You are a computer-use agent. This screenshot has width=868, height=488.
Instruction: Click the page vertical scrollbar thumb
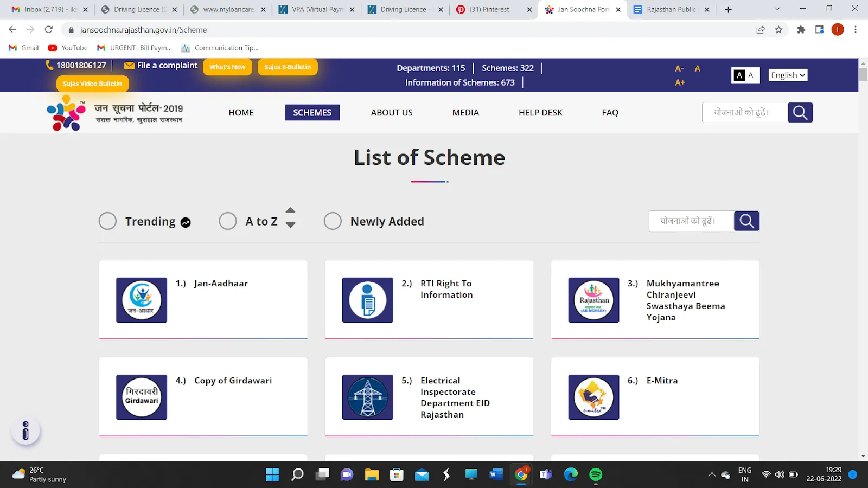[863, 74]
